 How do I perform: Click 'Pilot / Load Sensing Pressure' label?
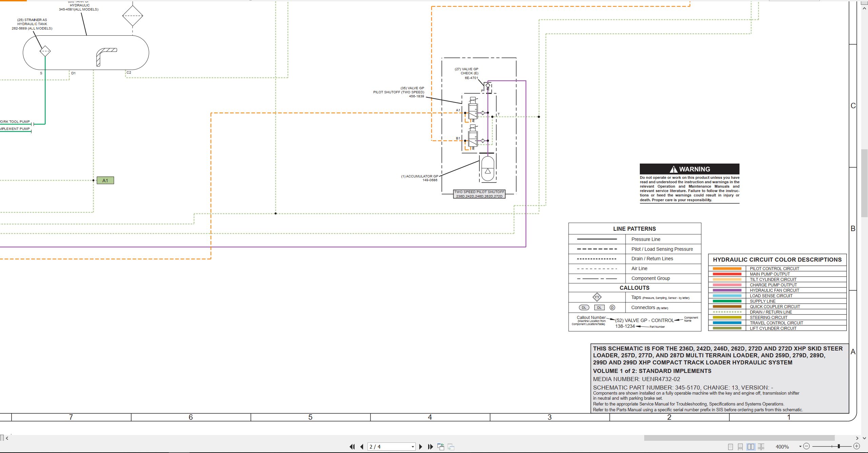662,249
